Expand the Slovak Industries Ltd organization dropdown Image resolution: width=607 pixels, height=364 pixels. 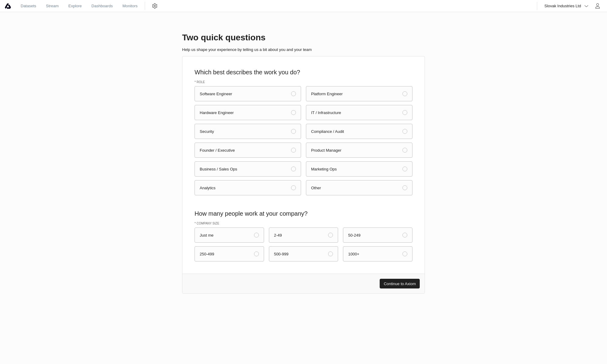(566, 6)
